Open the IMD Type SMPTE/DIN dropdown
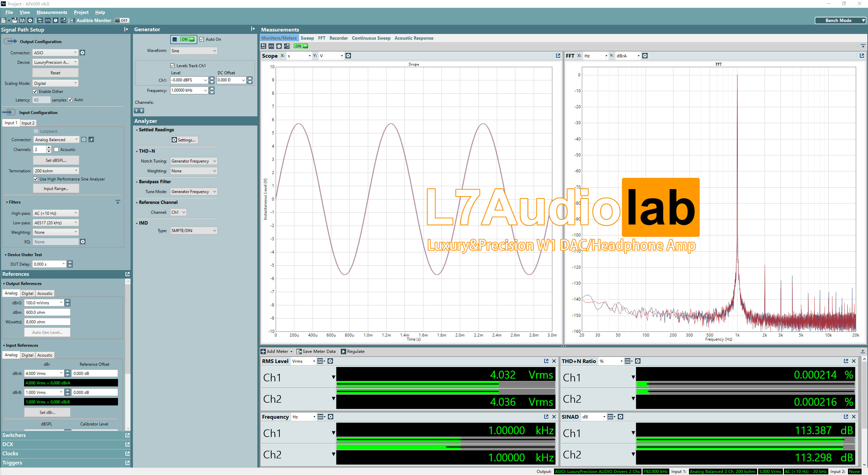This screenshot has height=475, width=868. pyautogui.click(x=194, y=231)
